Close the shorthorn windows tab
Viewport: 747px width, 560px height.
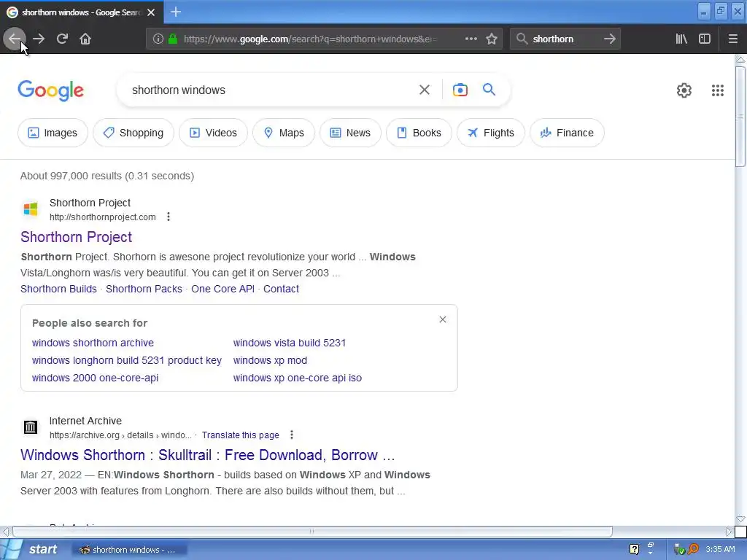(x=151, y=12)
